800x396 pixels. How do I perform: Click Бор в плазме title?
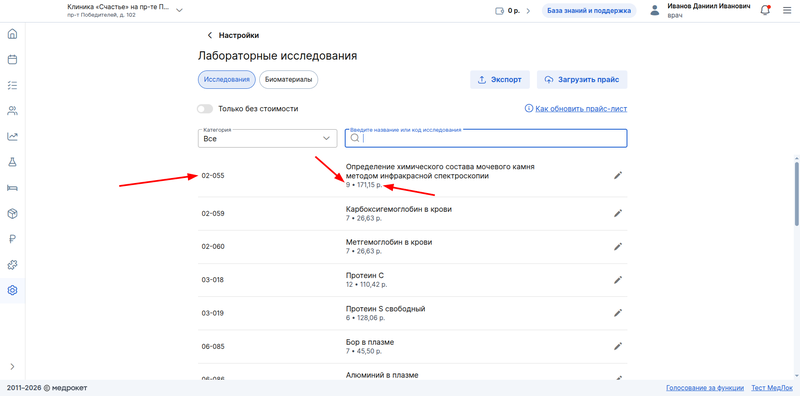(x=370, y=342)
